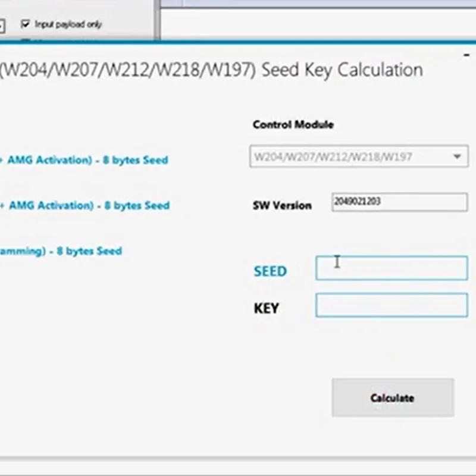Click the SW Version label
This screenshot has width=476, height=476.
pyautogui.click(x=282, y=205)
